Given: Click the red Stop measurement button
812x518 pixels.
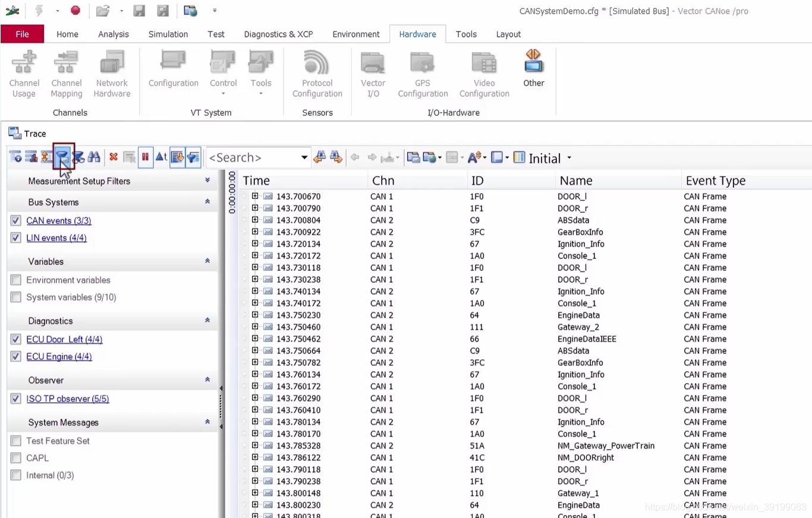Looking at the screenshot, I should click(x=75, y=10).
